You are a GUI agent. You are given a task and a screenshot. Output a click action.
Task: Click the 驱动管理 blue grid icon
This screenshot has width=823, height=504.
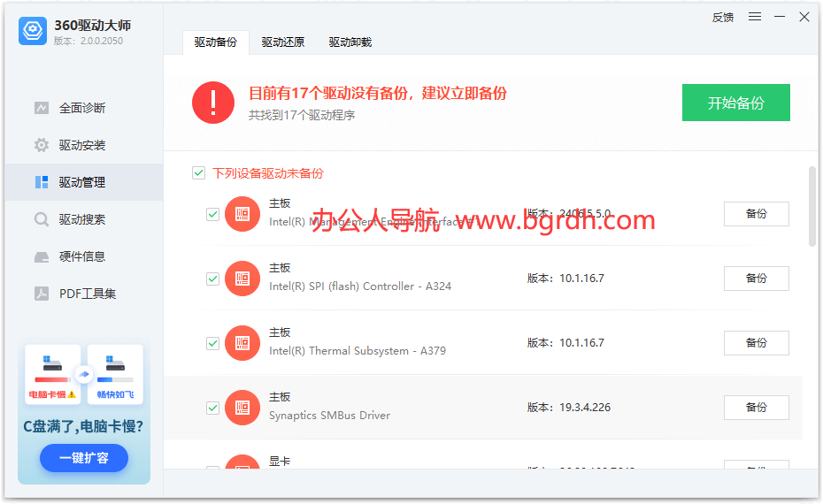[42, 182]
